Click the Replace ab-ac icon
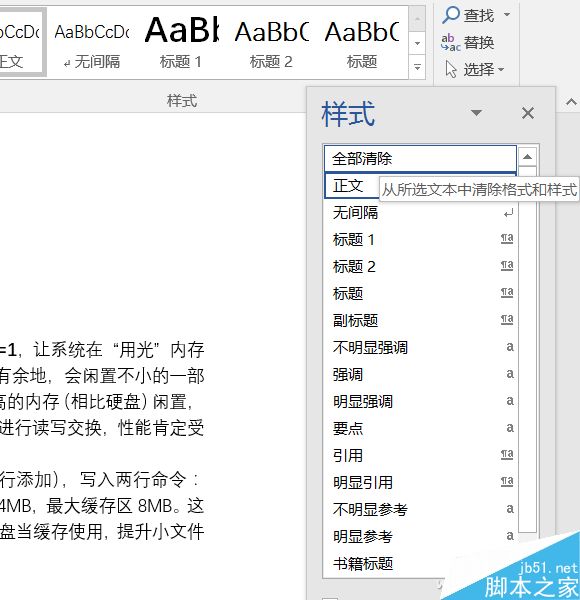Viewport: 580px width, 600px height. [450, 42]
